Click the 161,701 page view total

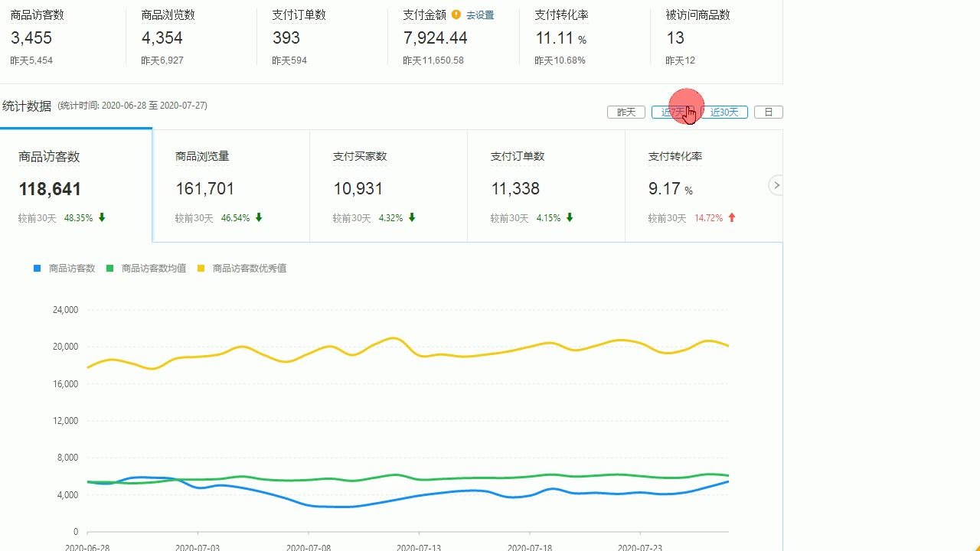pos(205,189)
